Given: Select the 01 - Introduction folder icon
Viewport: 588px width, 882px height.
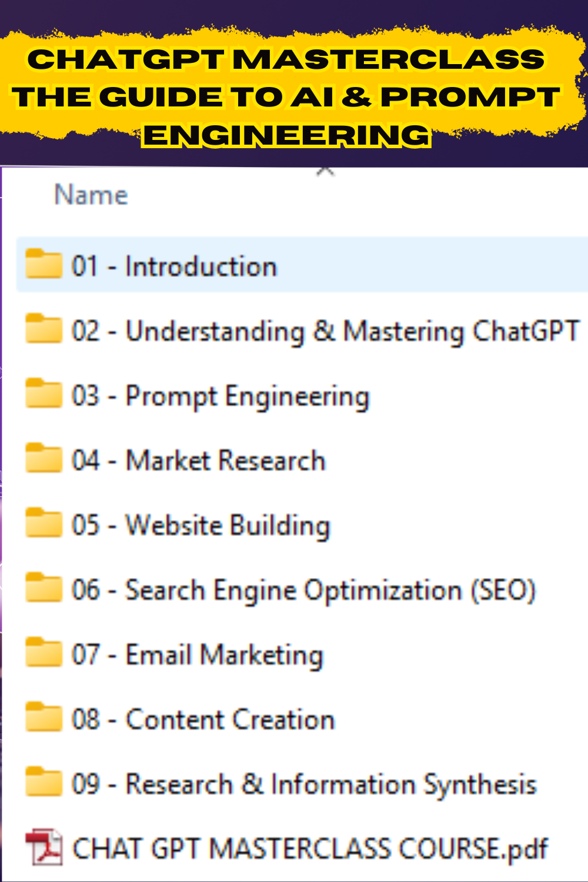Looking at the screenshot, I should [x=44, y=263].
